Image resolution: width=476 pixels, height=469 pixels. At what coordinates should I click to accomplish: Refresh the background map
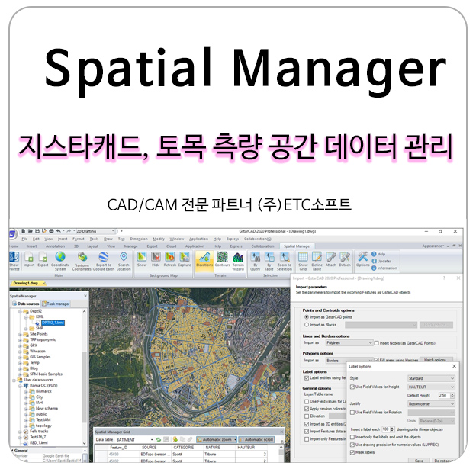coord(169,259)
